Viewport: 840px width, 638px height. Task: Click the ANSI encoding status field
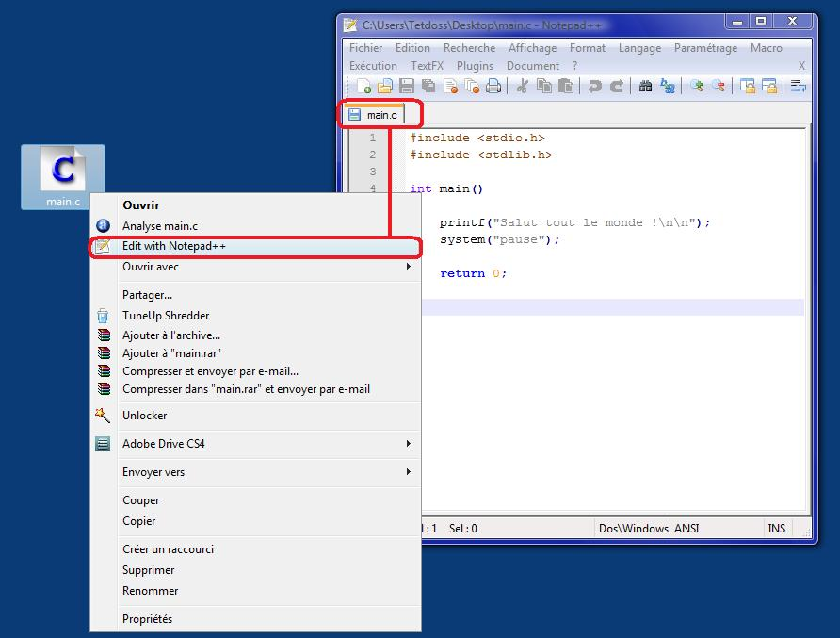687,528
